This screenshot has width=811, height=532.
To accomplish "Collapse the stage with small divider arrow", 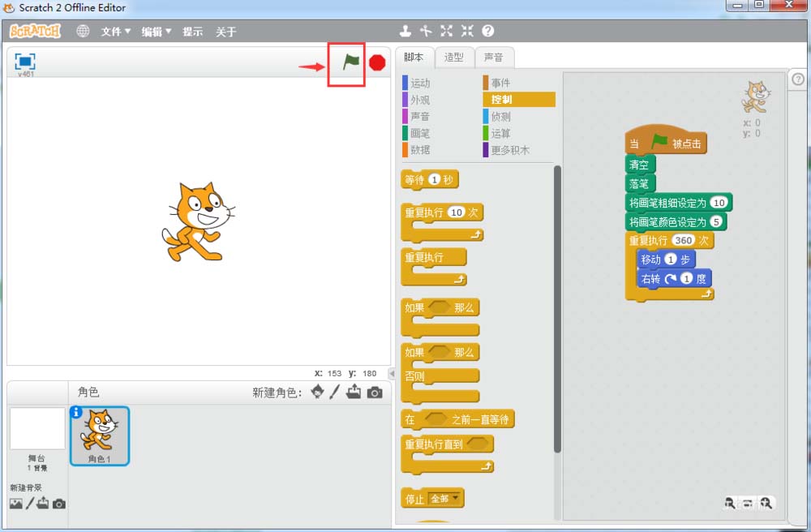I will coord(392,373).
